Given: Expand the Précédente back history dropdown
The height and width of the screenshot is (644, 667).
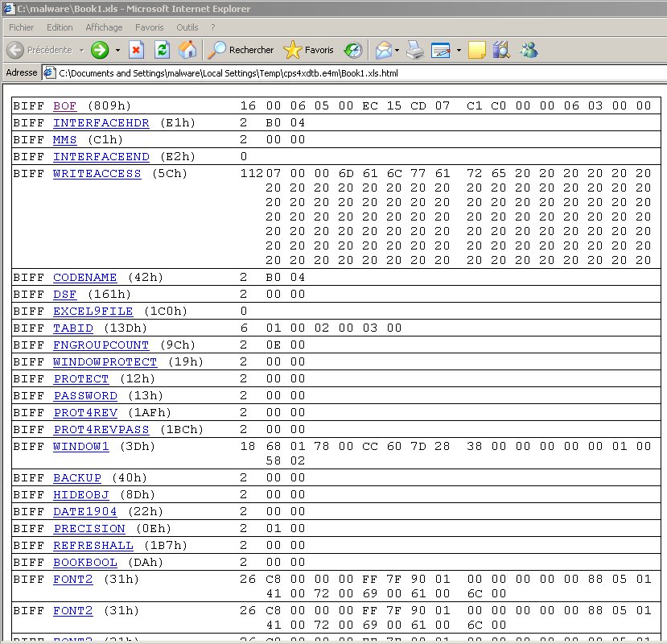Looking at the screenshot, I should (81, 50).
